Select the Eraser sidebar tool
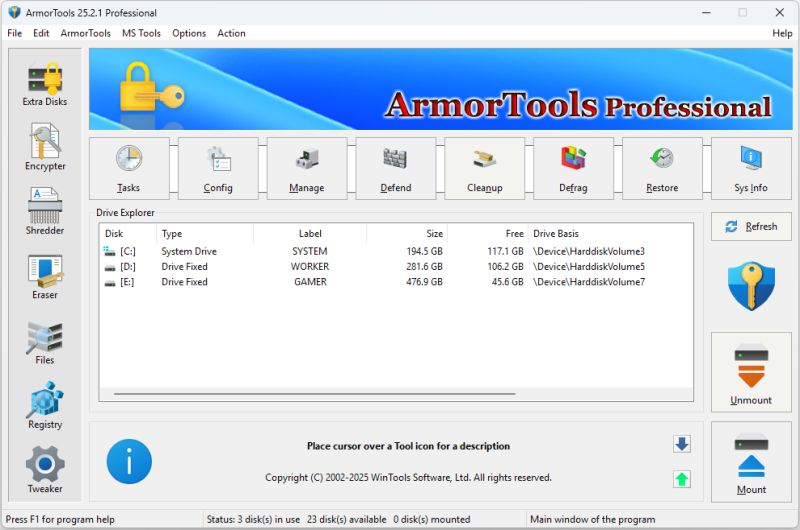This screenshot has width=800, height=530. (44, 277)
